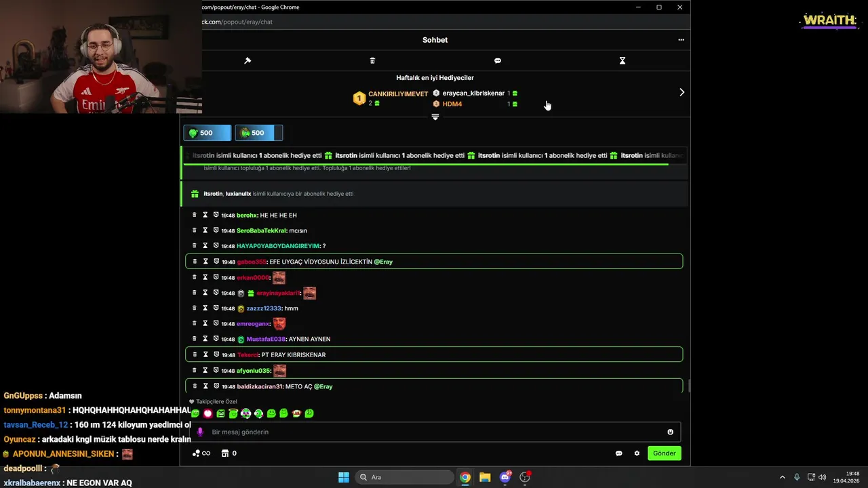Click the itsrotin gifted subscription notice
This screenshot has width=868, height=488.
pos(435,194)
